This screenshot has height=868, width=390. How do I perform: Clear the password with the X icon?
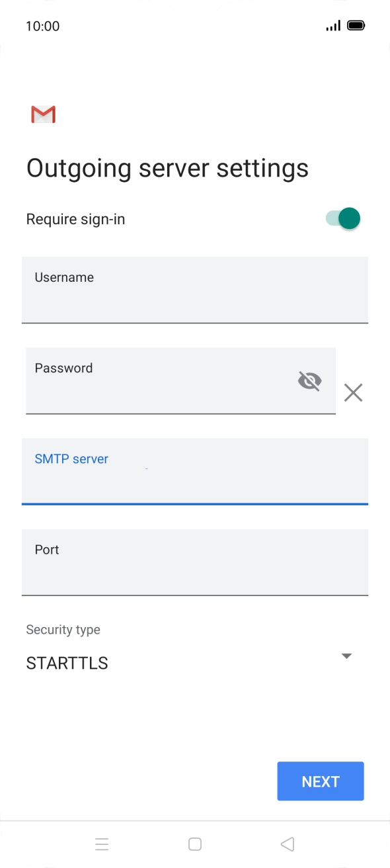coord(353,392)
